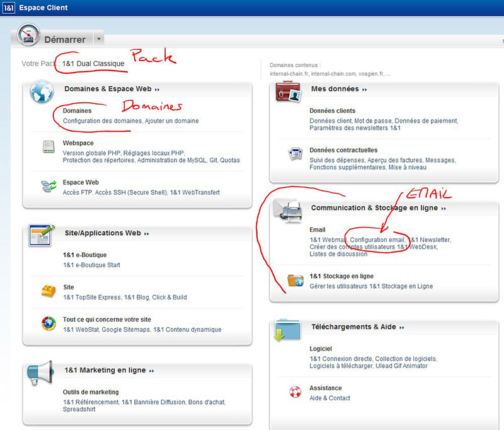Open the 1&1 Blog link
Image resolution: width=504 pixels, height=430 pixels.
(x=137, y=297)
